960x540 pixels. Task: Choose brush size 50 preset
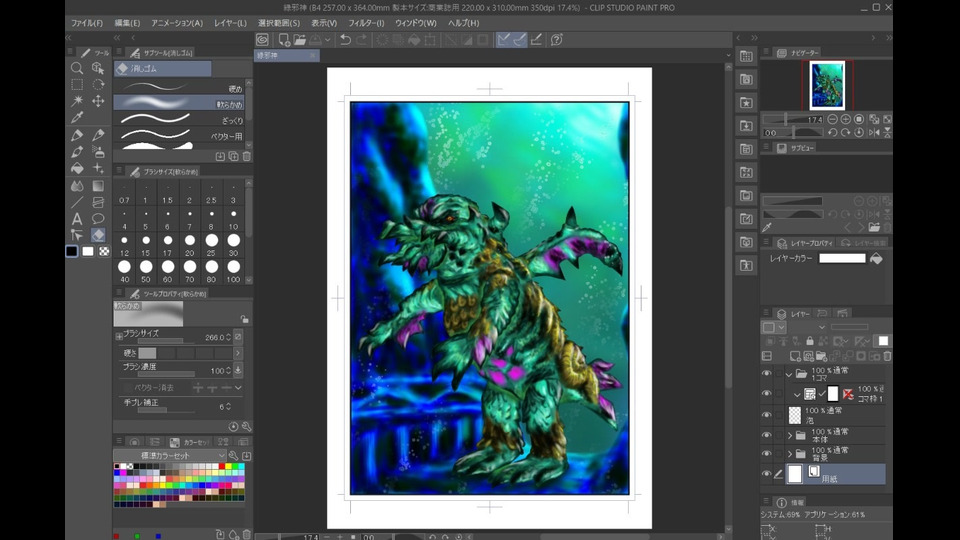(146, 271)
